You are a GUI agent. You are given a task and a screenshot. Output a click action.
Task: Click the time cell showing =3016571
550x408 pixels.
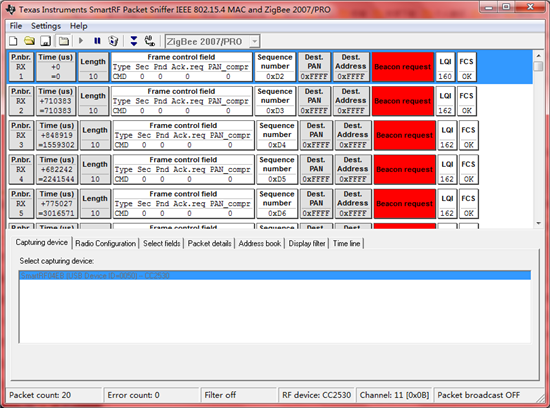pyautogui.click(x=57, y=204)
